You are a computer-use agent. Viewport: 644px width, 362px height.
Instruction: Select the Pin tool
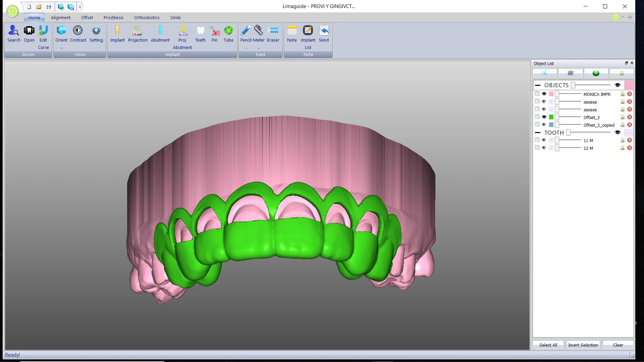click(x=215, y=34)
